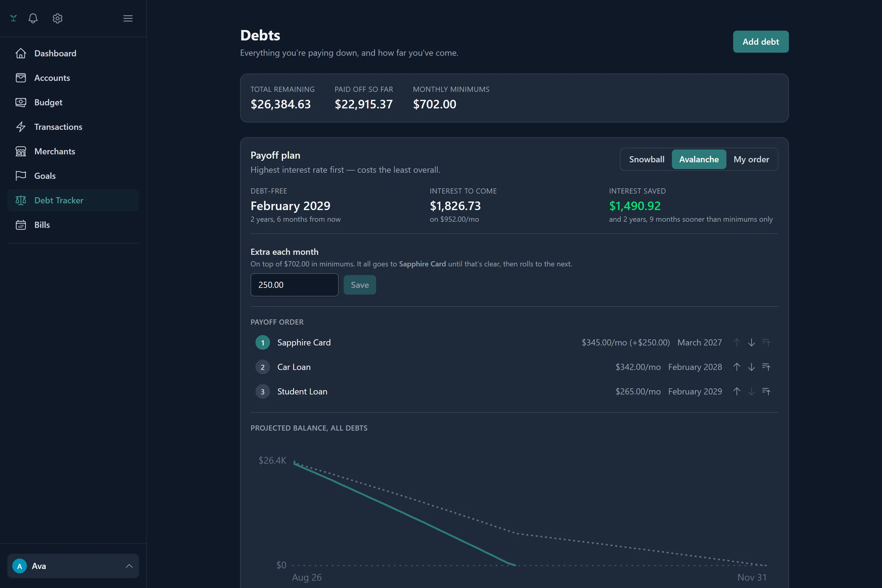Click the Ava user avatar

click(20, 566)
